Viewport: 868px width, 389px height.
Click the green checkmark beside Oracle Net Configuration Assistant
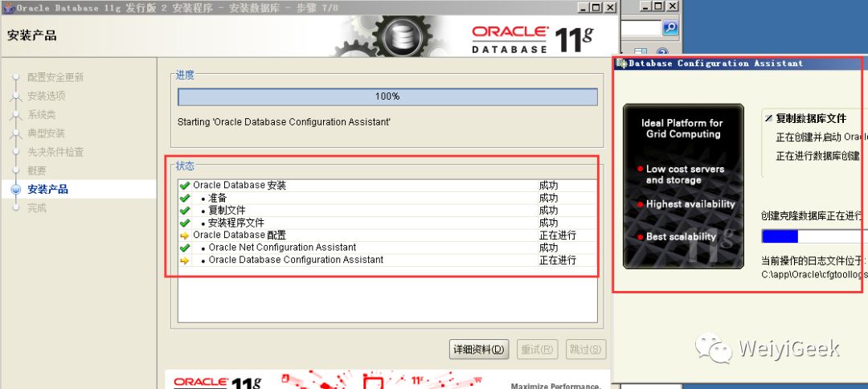185,248
